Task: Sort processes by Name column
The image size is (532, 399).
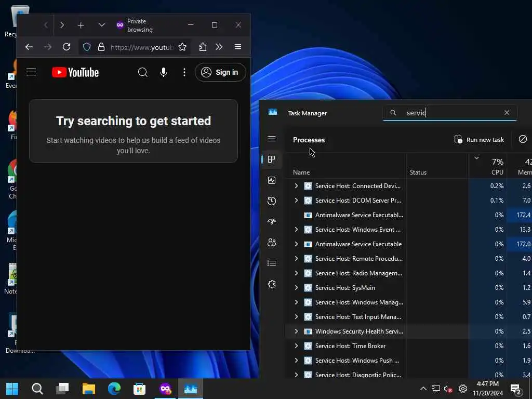Action: [x=301, y=172]
